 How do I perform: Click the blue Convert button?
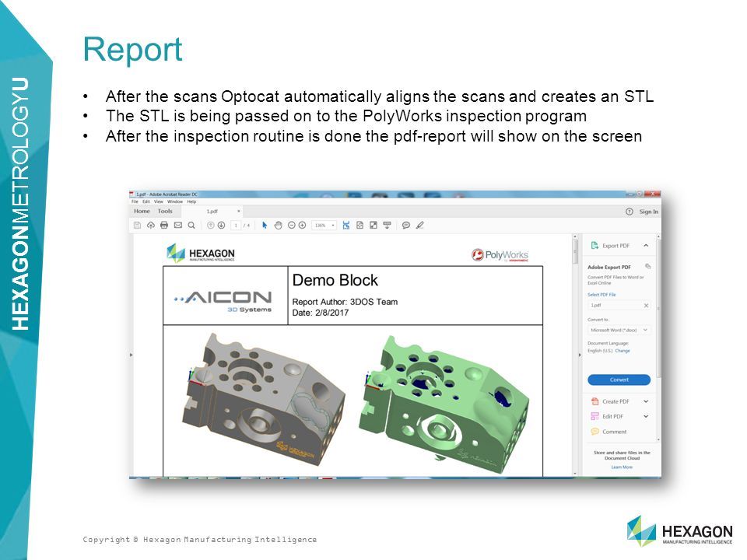(x=619, y=380)
